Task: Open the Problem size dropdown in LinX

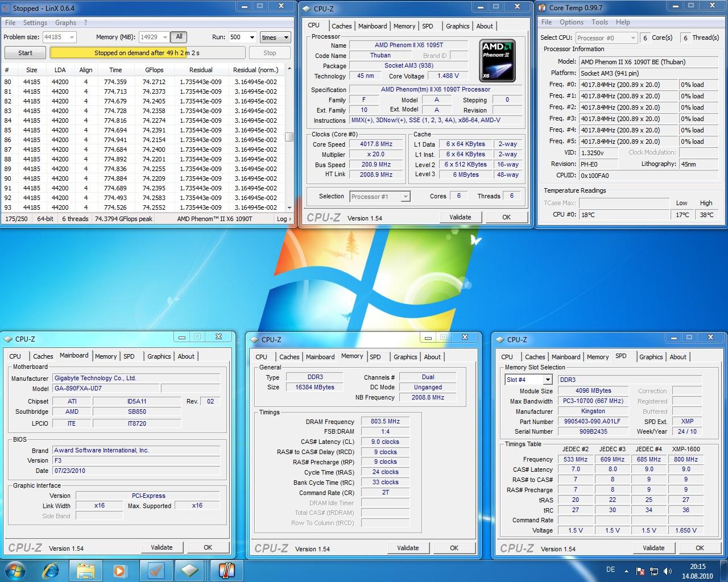Action: click(x=71, y=37)
